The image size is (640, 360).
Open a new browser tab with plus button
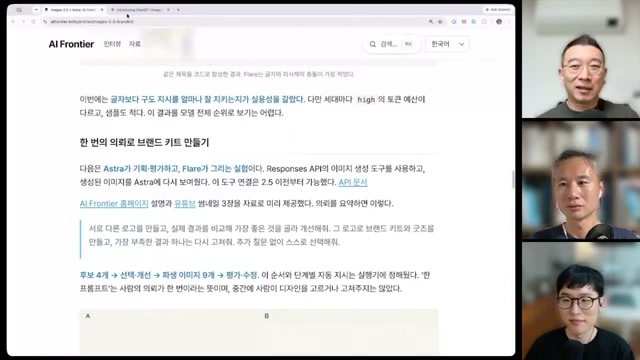point(178,9)
